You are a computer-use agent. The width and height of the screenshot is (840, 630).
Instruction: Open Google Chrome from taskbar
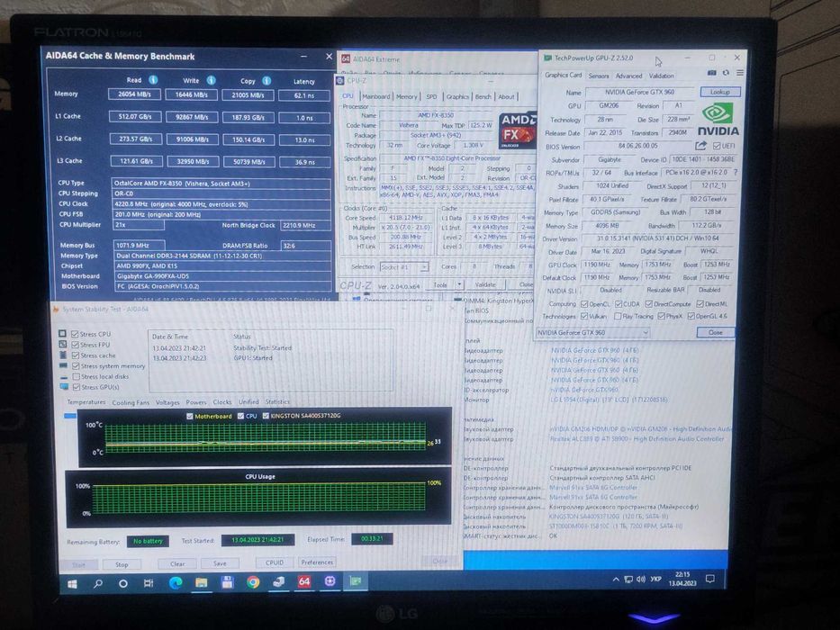point(253,582)
